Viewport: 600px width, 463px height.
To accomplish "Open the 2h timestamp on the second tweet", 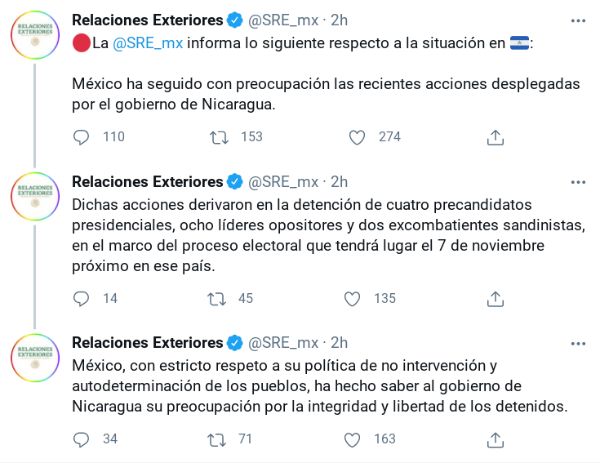I will pyautogui.click(x=339, y=181).
